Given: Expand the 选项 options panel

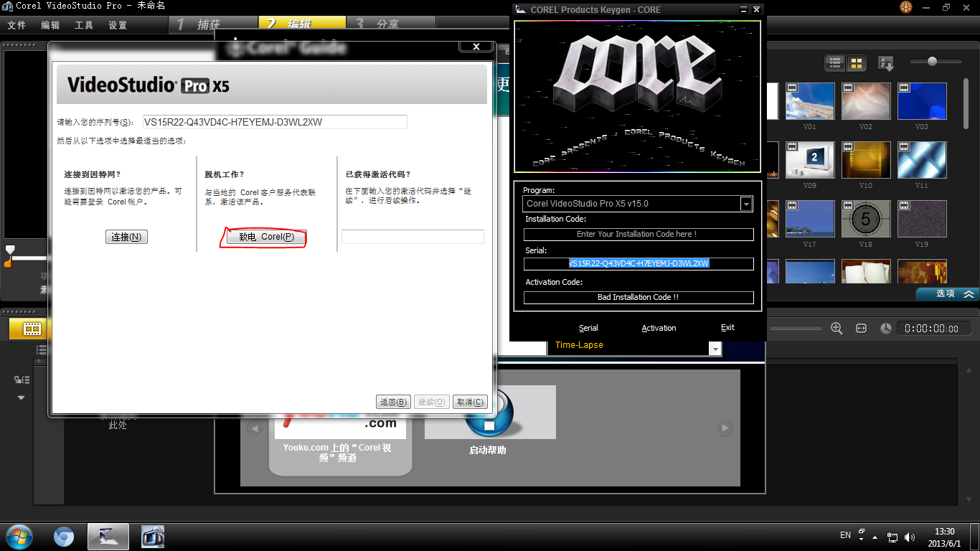Looking at the screenshot, I should pyautogui.click(x=948, y=293).
